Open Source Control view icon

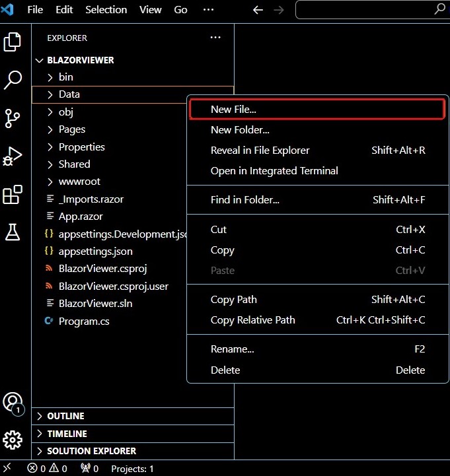(13, 118)
